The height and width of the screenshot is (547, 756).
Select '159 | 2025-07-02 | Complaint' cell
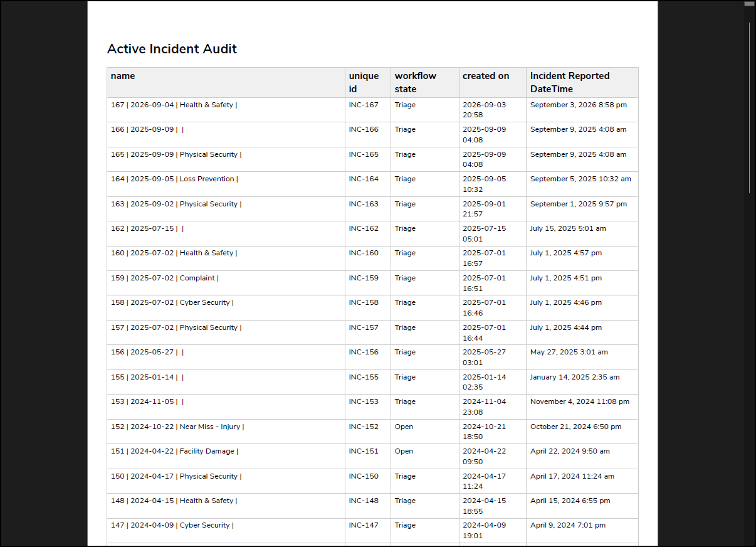[x=226, y=283]
